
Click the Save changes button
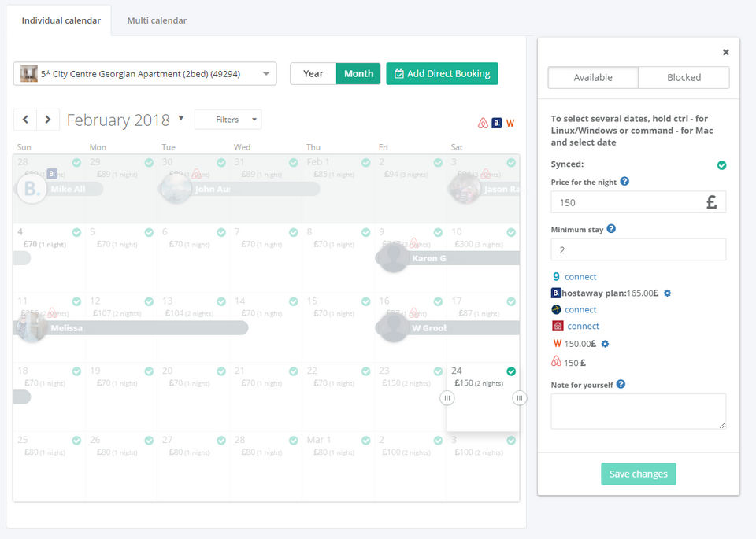pyautogui.click(x=638, y=474)
